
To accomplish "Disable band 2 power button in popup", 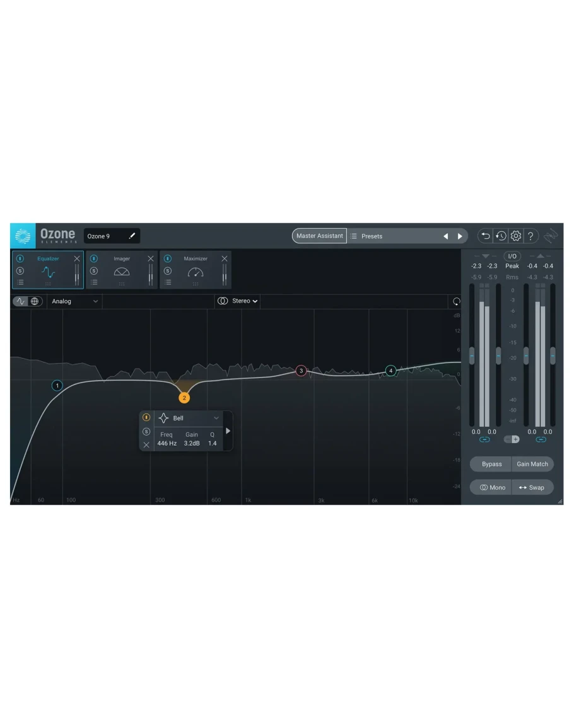I will click(146, 417).
